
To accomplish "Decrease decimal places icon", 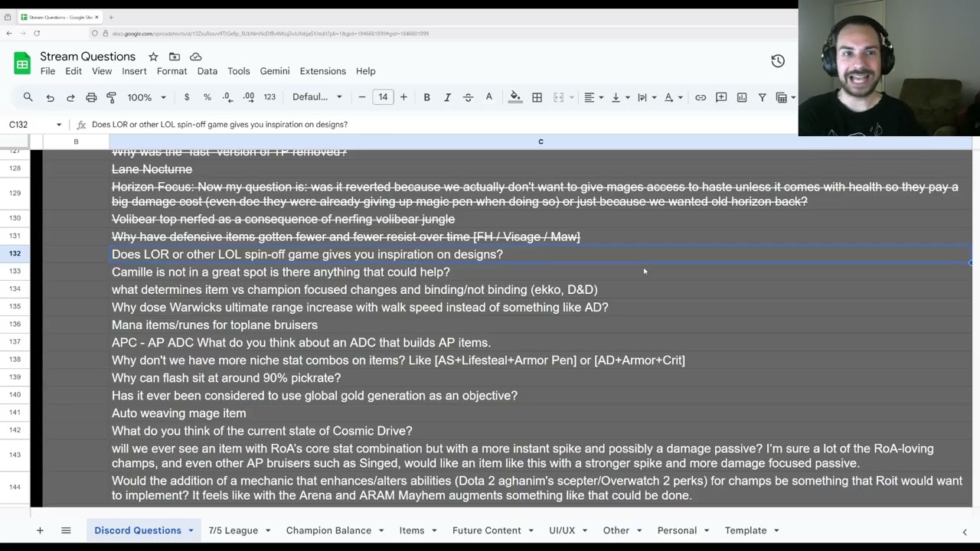I will coord(227,97).
